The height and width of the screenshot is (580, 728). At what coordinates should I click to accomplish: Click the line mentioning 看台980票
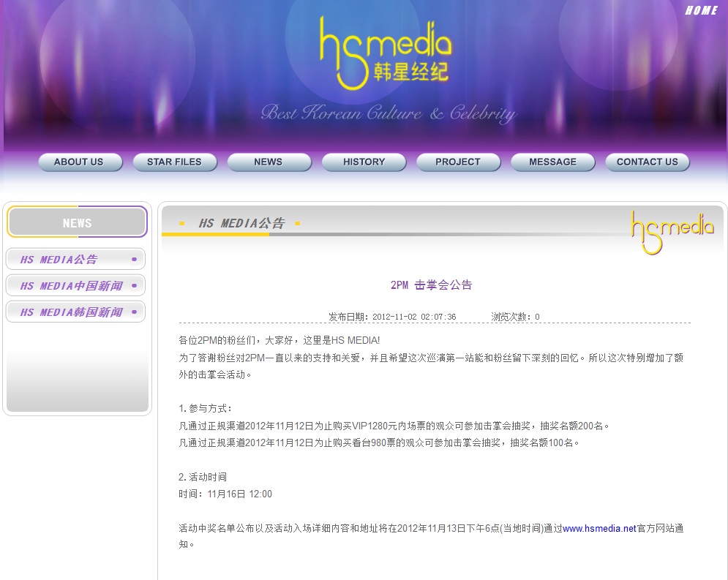379,442
